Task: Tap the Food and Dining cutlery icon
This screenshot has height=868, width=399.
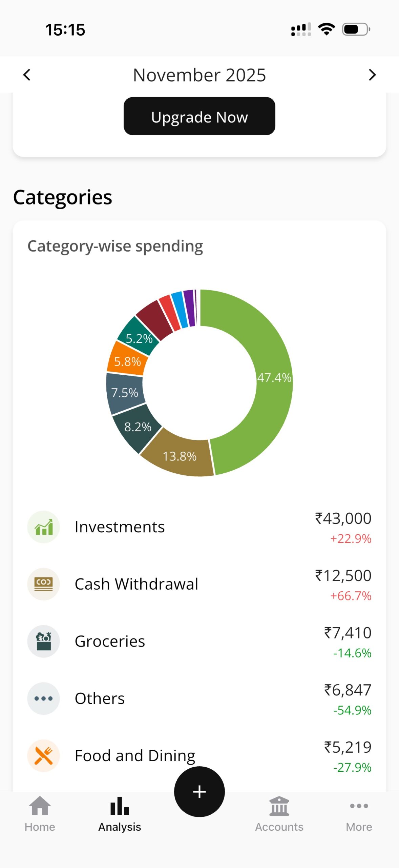Action: (43, 755)
